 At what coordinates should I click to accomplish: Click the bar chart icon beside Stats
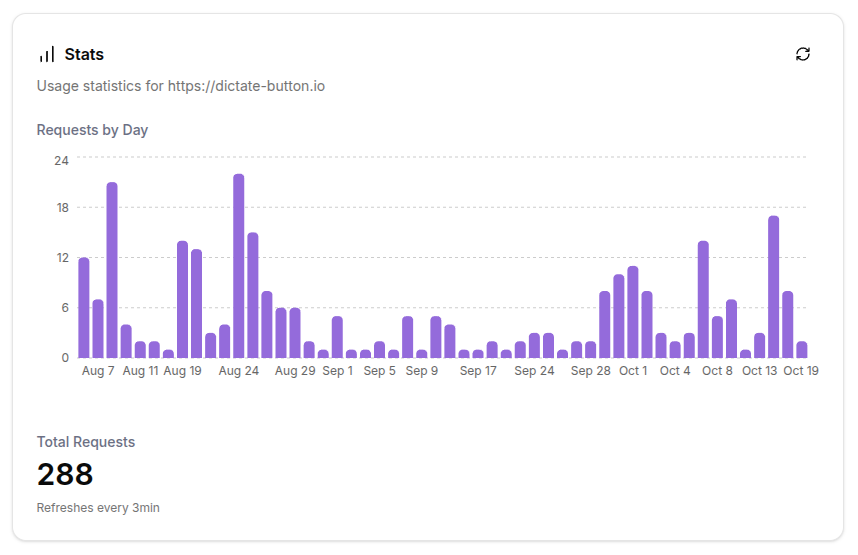[x=47, y=54]
